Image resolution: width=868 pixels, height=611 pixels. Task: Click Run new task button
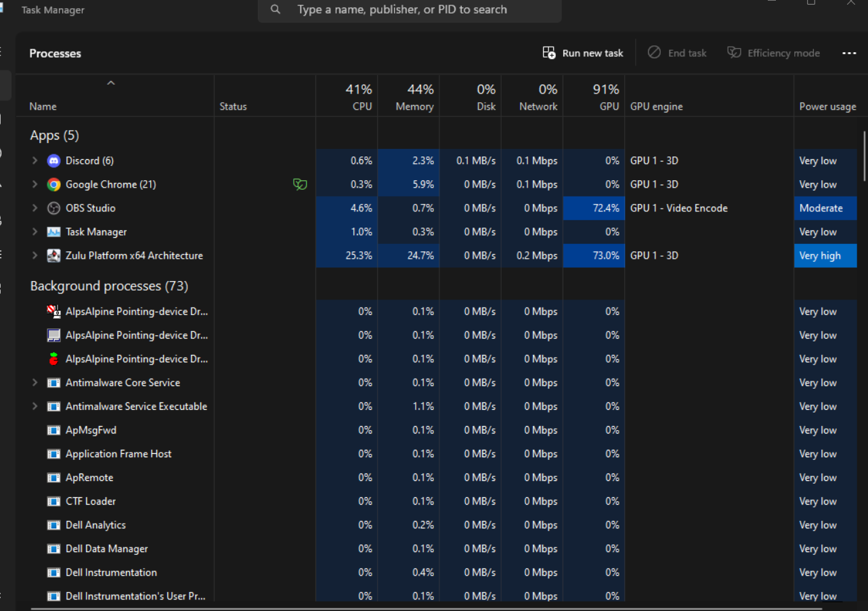[583, 53]
